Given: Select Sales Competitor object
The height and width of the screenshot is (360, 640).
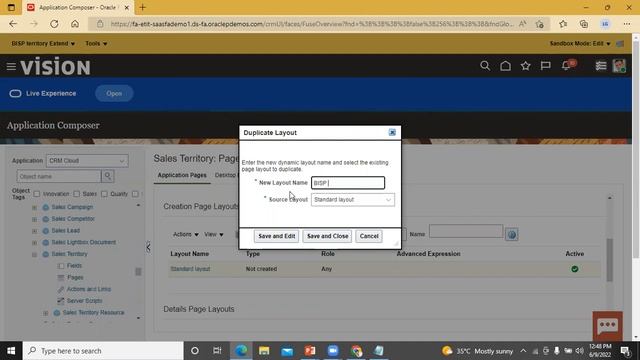Looking at the screenshot, I should click(73, 219).
